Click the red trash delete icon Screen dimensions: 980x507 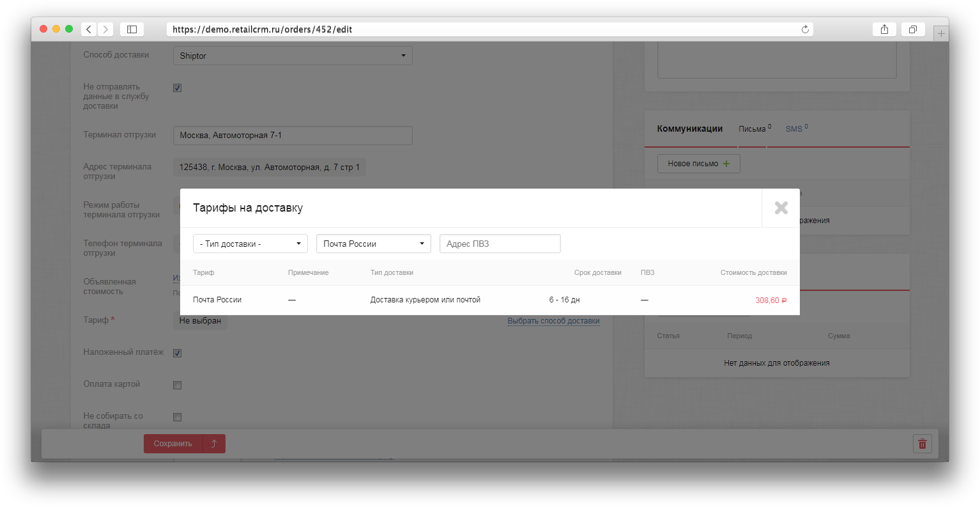[922, 444]
